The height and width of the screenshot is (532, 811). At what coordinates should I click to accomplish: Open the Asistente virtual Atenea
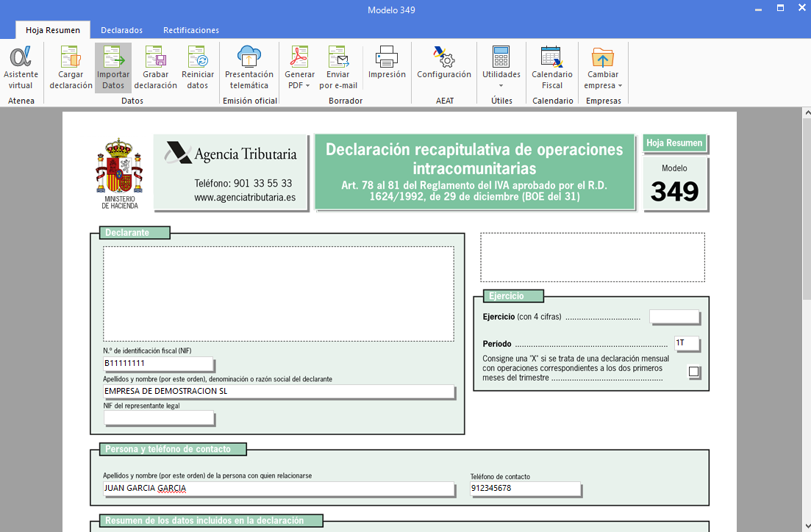pyautogui.click(x=21, y=68)
